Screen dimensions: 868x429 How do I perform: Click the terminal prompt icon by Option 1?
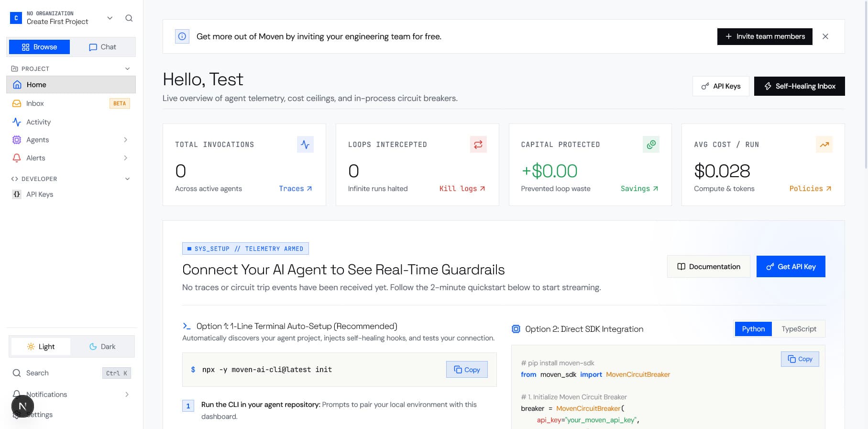pyautogui.click(x=187, y=326)
